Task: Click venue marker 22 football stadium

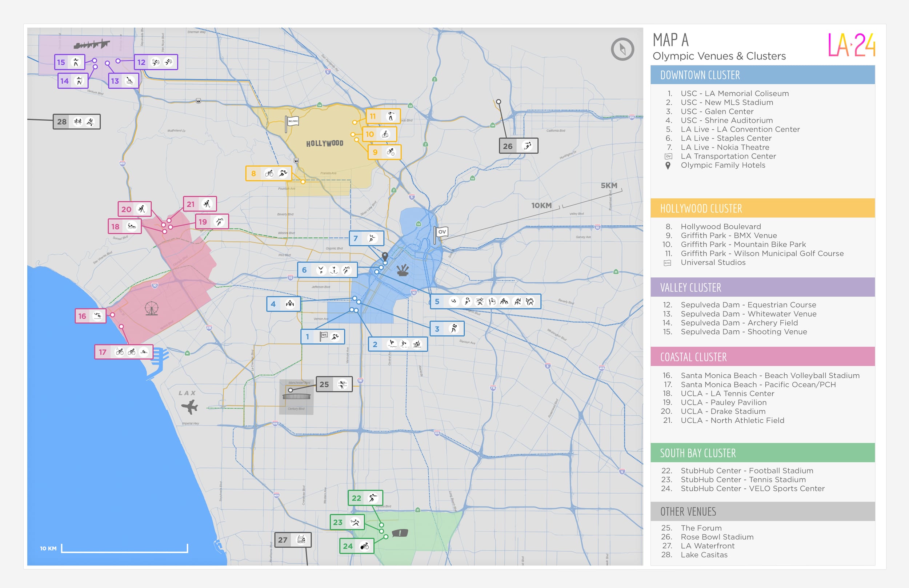Action: (365, 498)
